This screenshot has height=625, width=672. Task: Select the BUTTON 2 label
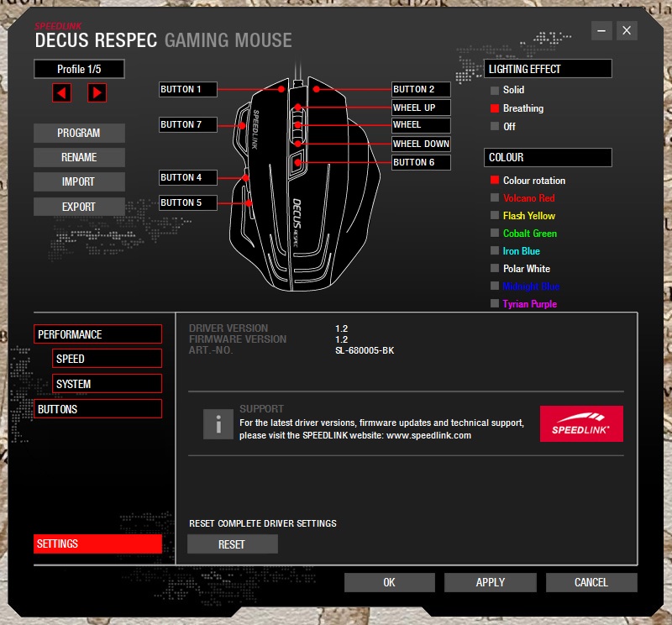[421, 90]
